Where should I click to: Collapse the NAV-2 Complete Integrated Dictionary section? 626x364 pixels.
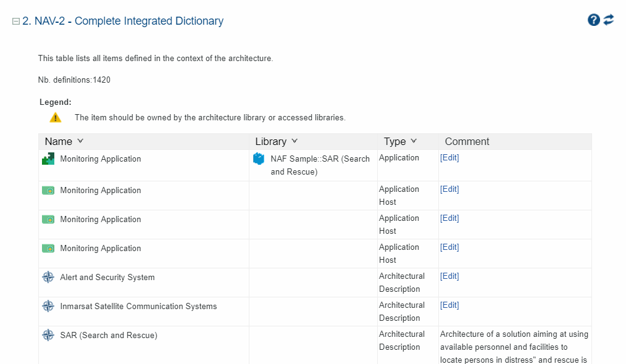(x=16, y=22)
